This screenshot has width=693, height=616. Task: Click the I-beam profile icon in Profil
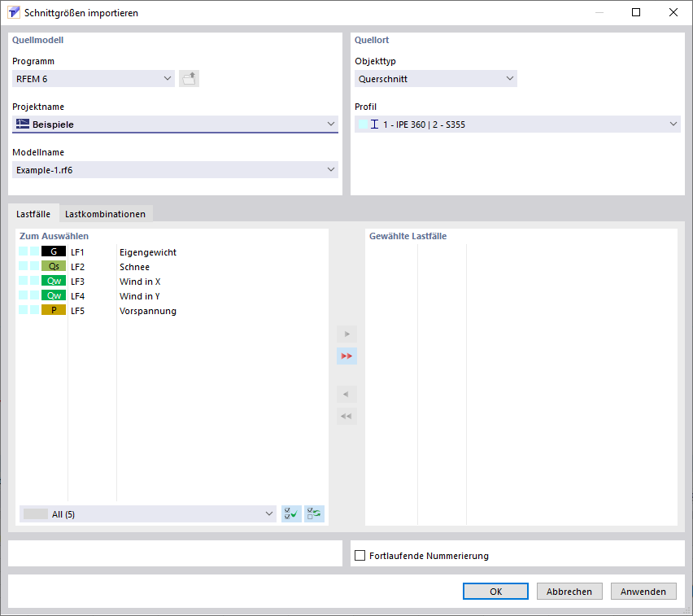pos(374,125)
